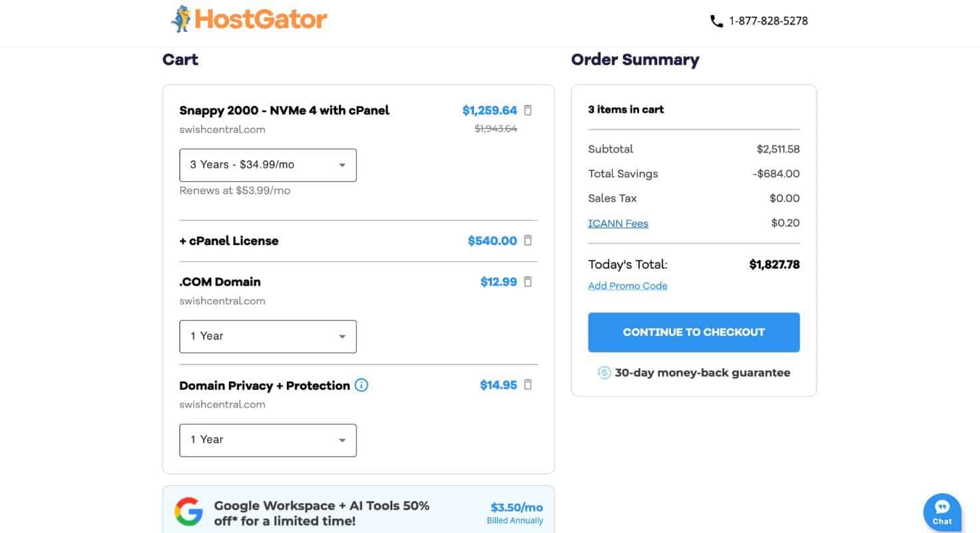
Task: Select the Cart heading section
Action: pos(180,59)
